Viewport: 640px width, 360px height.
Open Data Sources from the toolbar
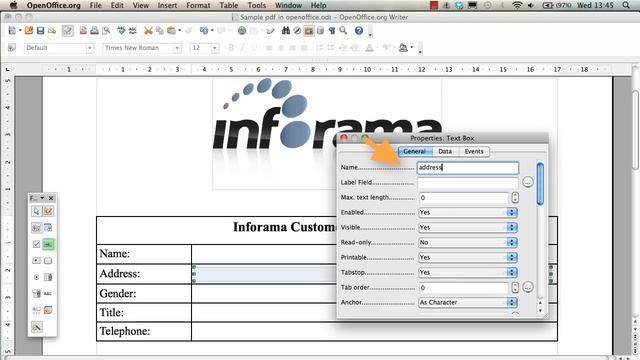pyautogui.click(x=320, y=31)
